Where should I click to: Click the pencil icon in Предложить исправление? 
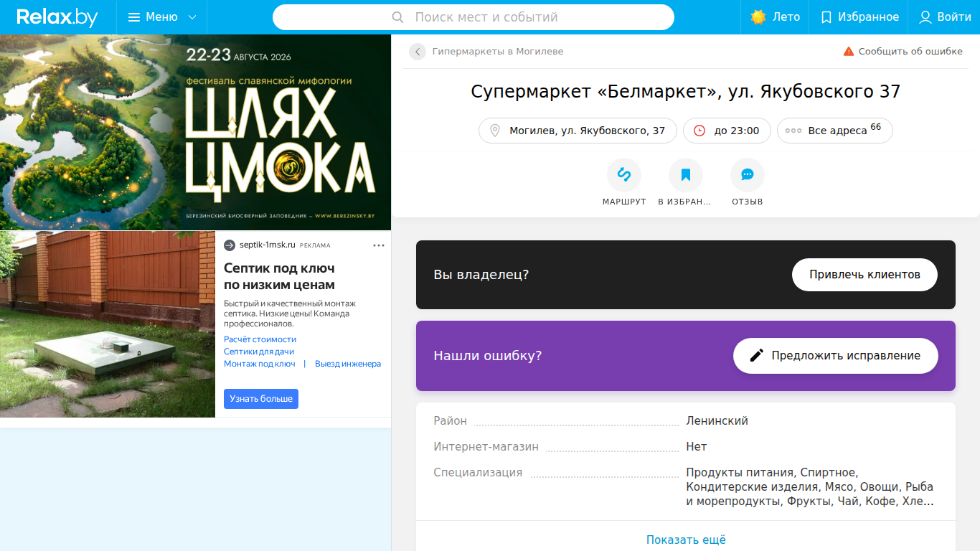[x=757, y=356]
